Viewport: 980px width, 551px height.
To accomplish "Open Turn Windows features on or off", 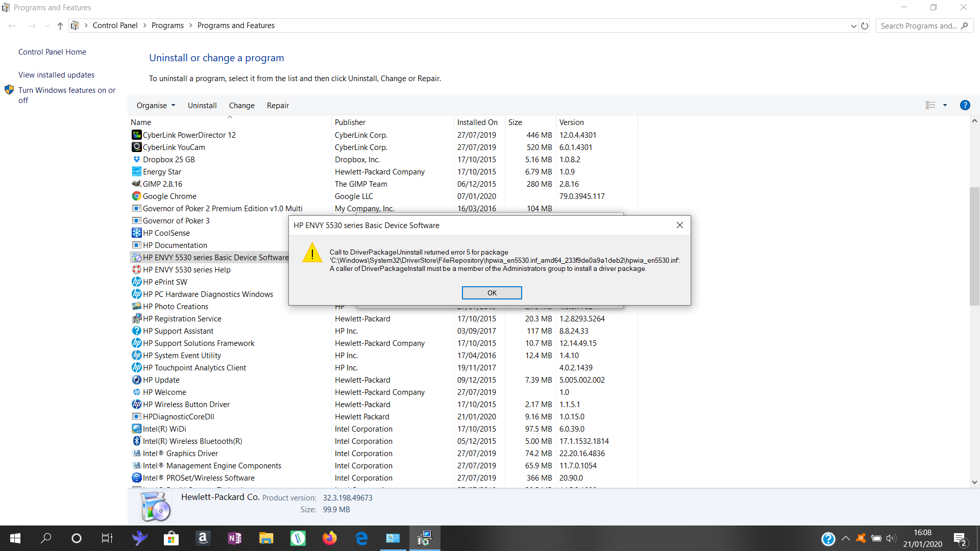I will (67, 95).
